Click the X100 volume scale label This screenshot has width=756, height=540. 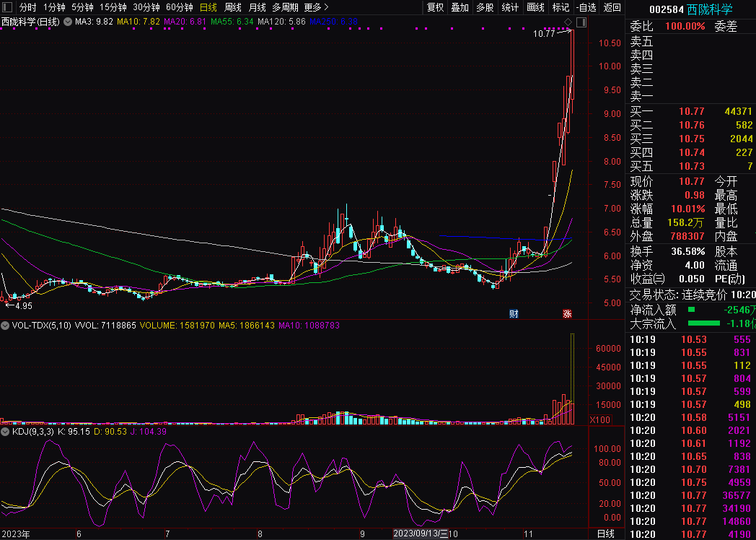coord(600,420)
